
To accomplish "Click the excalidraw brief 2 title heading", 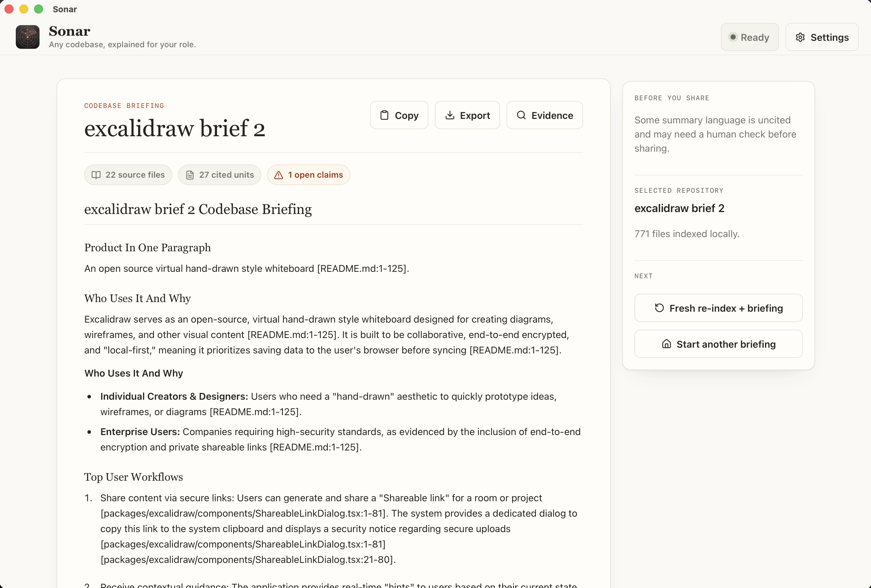I will click(175, 128).
